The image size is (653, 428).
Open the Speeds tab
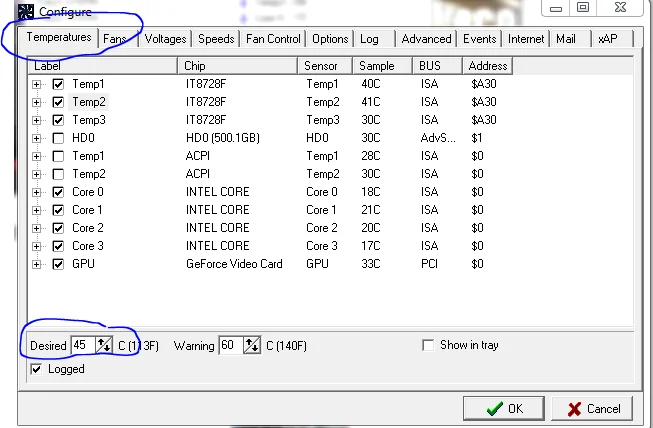click(216, 39)
